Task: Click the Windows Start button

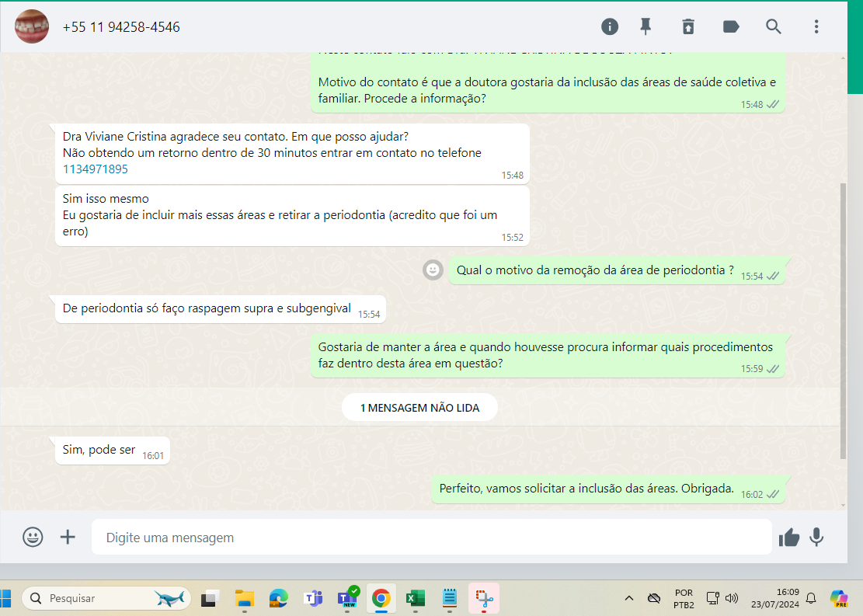Action: coord(5,598)
